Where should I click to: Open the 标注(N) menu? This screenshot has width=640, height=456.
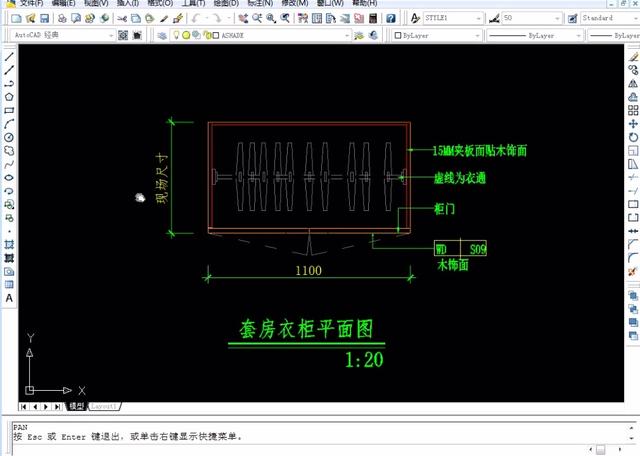click(x=260, y=3)
